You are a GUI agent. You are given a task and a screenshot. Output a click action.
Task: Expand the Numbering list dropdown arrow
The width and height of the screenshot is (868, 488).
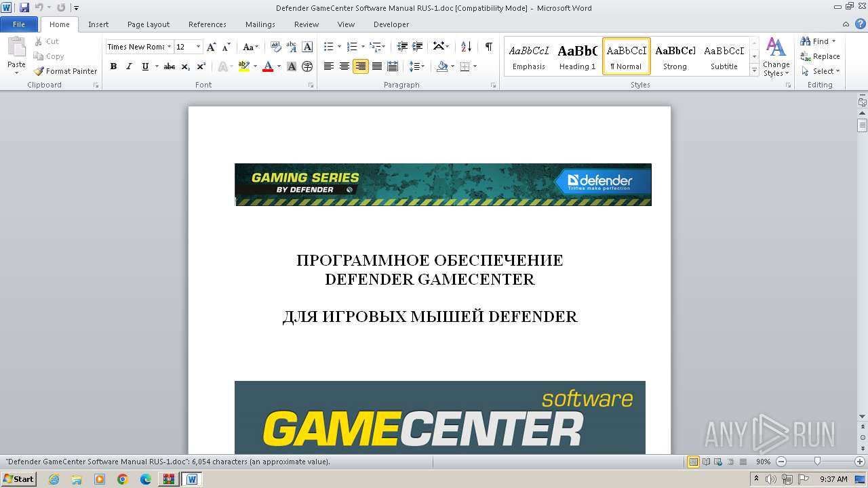[x=363, y=47]
